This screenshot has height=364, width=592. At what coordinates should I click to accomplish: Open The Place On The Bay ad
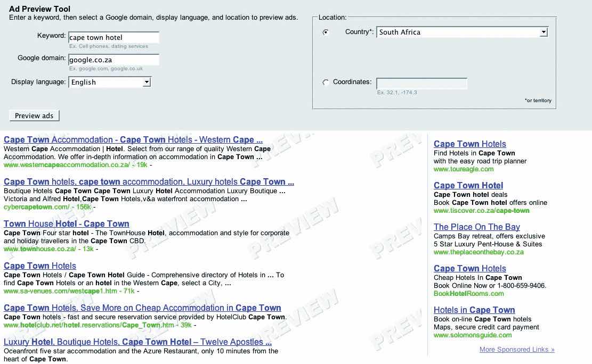[x=476, y=227]
